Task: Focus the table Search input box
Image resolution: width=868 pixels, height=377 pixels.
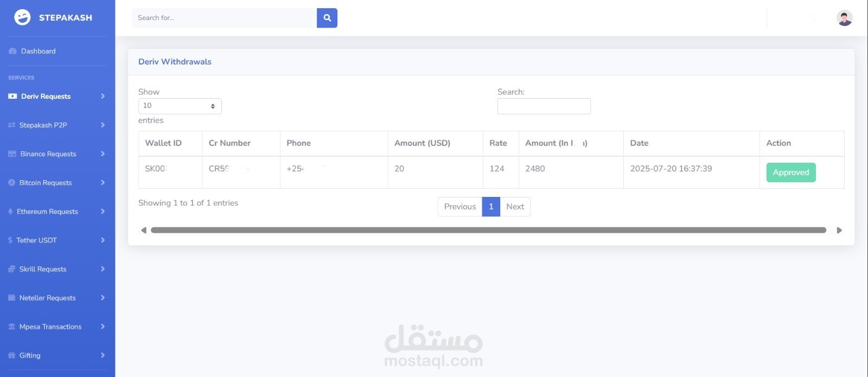Action: 544,106
